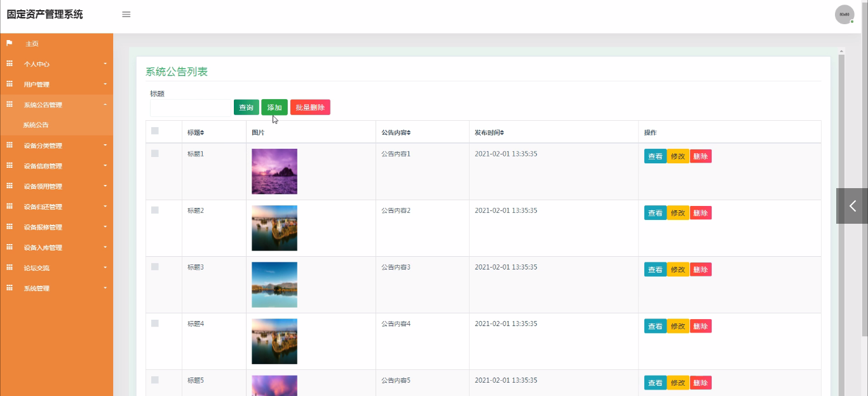Click the grid icon beside 设备分类管理
868x396 pixels.
[x=10, y=145]
